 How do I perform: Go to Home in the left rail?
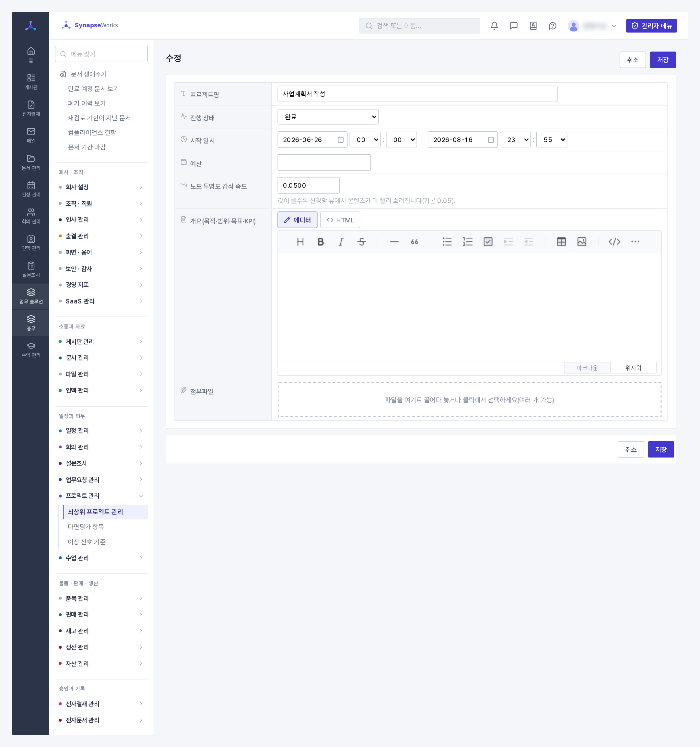31,54
